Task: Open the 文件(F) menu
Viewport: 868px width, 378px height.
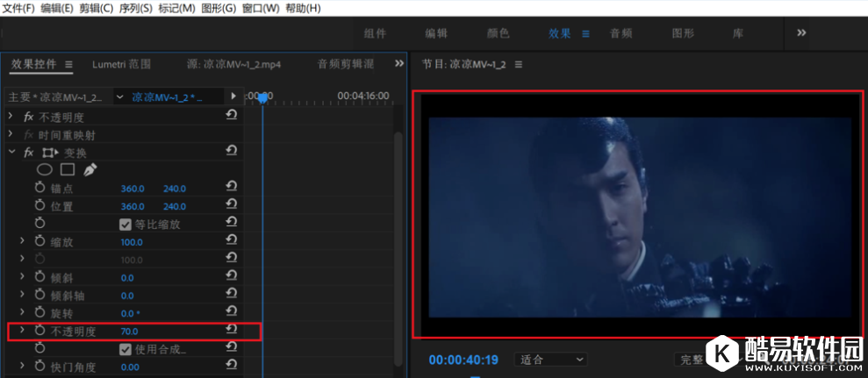Action: click(x=18, y=8)
